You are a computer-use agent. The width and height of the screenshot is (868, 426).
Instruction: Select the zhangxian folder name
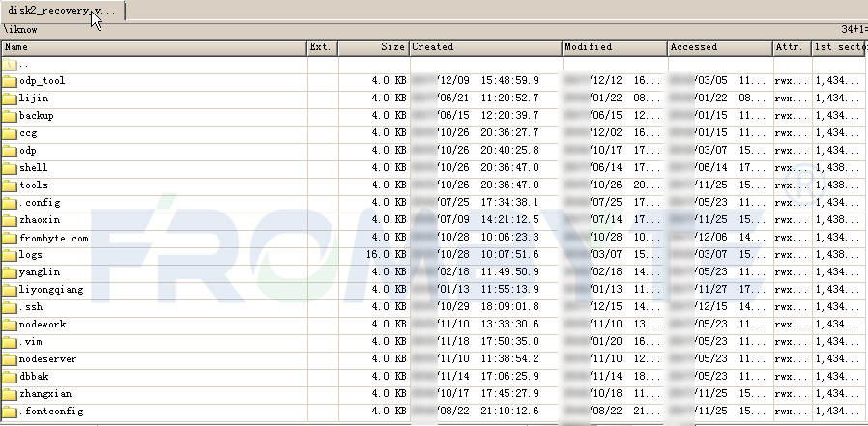pos(45,394)
